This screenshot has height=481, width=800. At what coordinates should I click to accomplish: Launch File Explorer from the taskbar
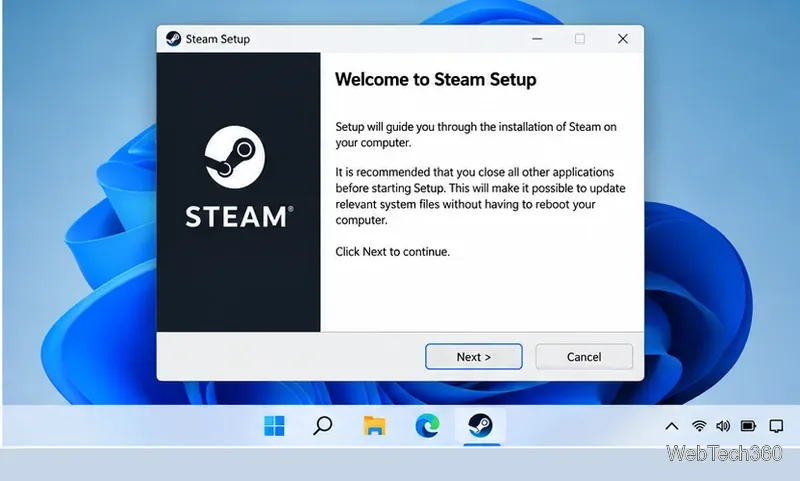tap(374, 425)
